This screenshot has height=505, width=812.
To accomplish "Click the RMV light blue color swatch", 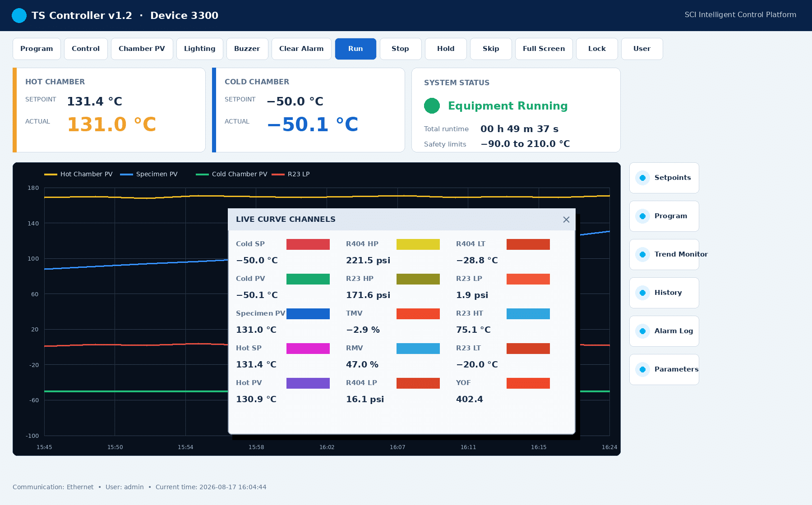I will 418,349.
